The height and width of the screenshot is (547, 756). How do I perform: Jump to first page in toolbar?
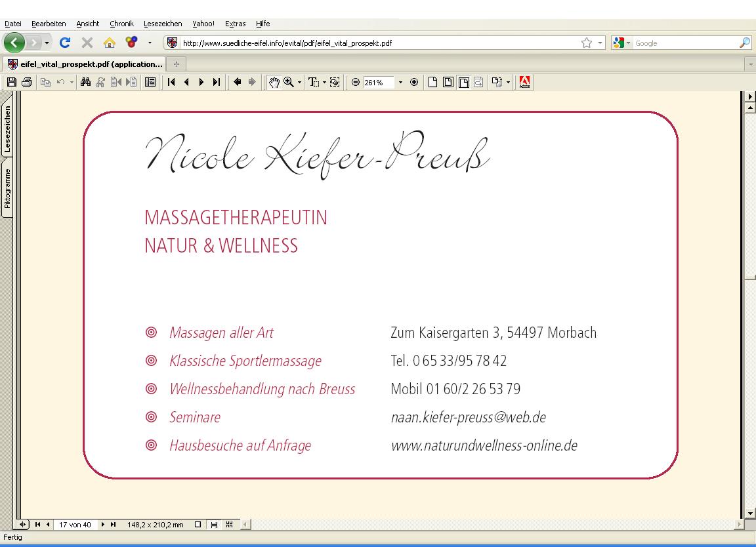[171, 82]
